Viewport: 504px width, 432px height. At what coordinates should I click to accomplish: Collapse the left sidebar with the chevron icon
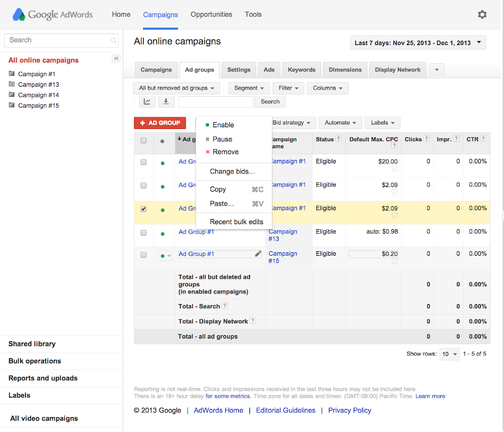tap(116, 59)
